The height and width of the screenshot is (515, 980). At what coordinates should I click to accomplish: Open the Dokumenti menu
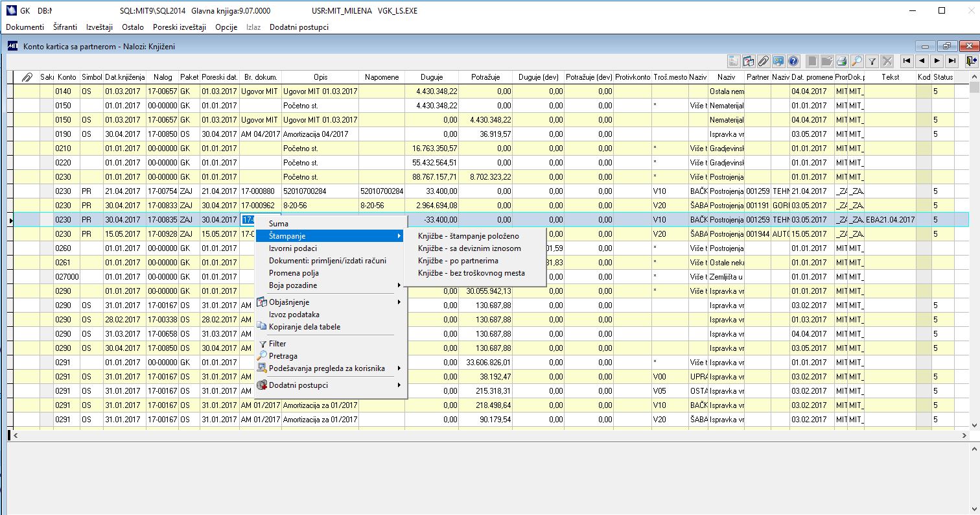25,27
